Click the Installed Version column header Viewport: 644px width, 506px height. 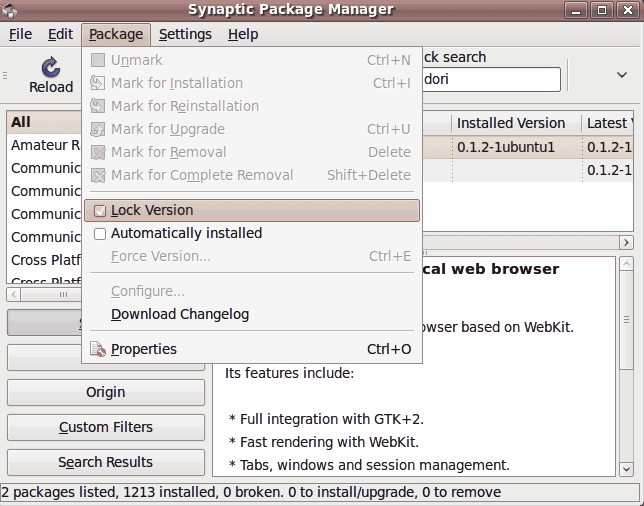point(517,123)
